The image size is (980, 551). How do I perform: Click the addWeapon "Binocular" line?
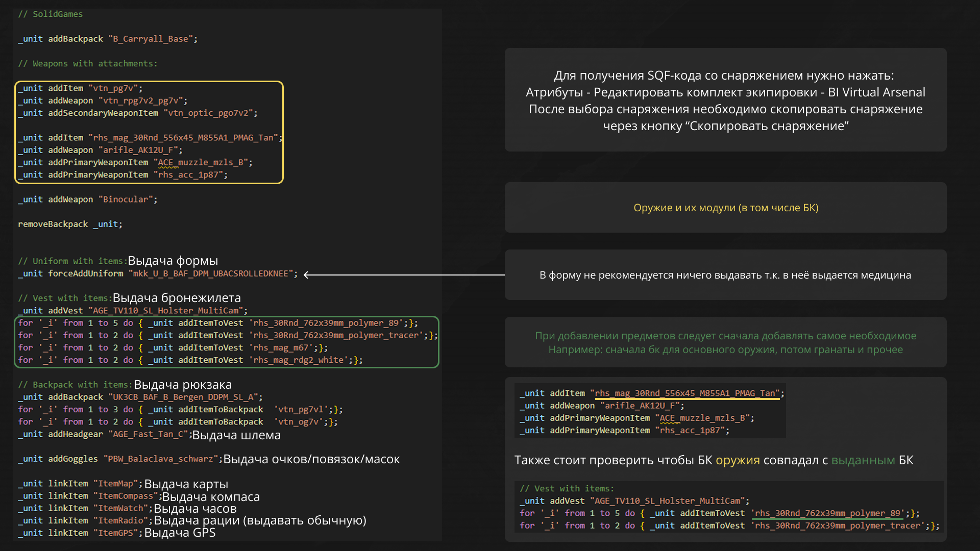pos(88,199)
